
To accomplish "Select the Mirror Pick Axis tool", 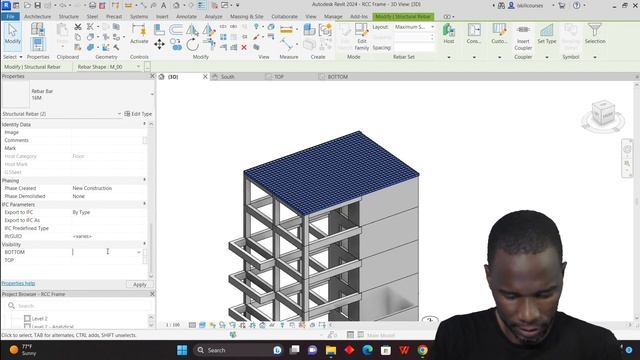I will pyautogui.click(x=192, y=29).
